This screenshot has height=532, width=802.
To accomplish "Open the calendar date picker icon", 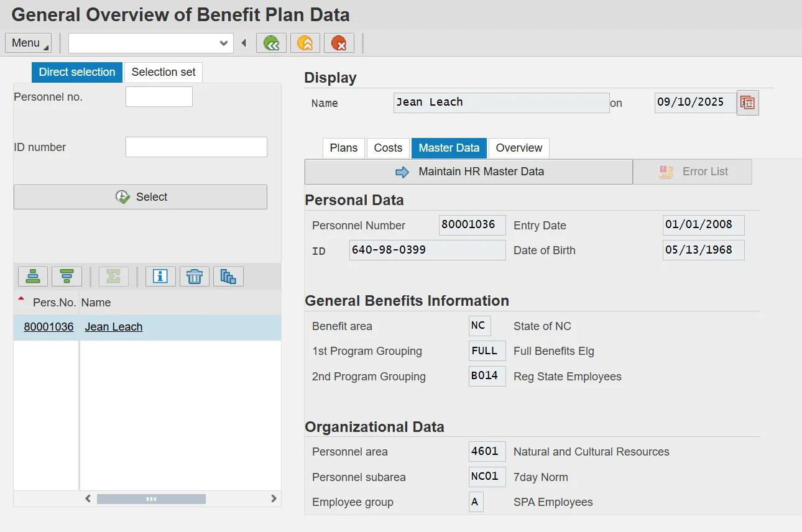I will [747, 103].
